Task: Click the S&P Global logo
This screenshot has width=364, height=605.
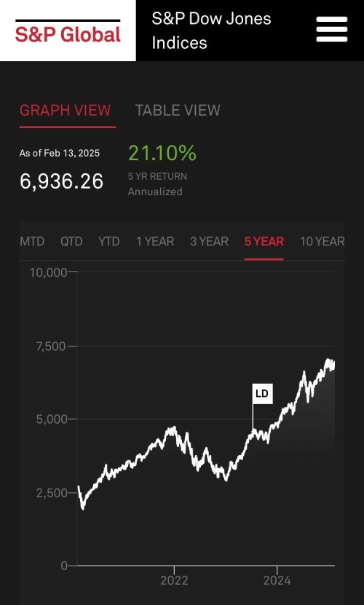Action: coord(68,31)
